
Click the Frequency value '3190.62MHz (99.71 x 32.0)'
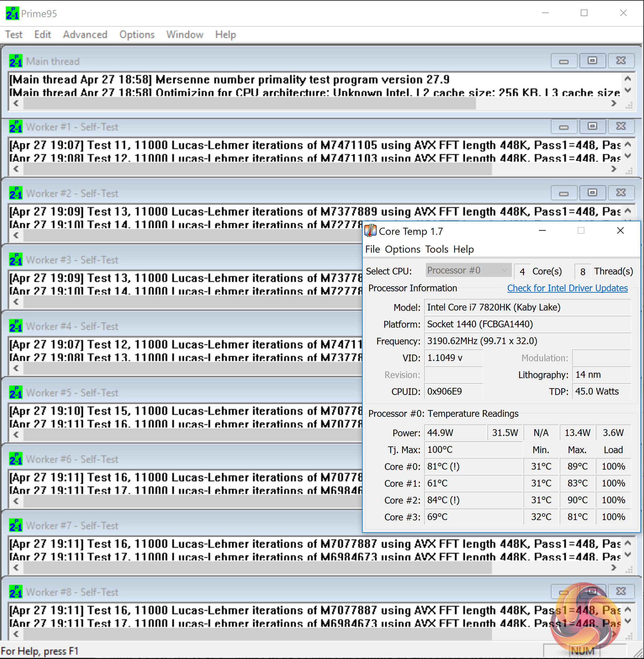527,341
